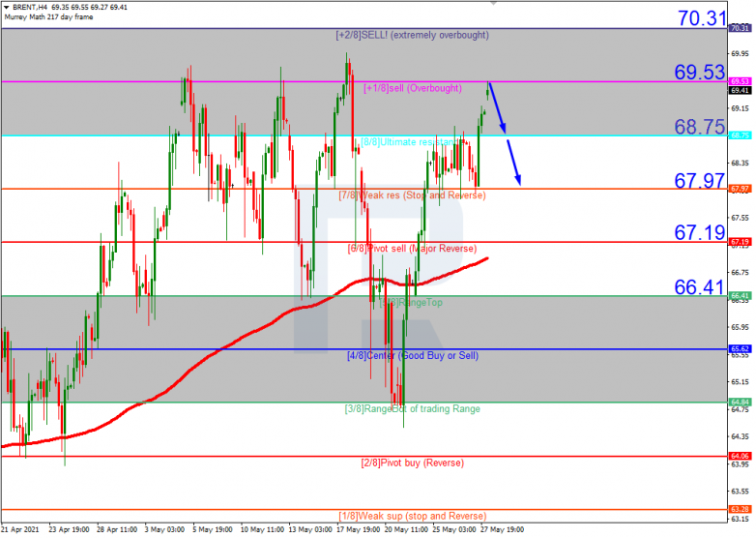Screen dimensions: 756x538
Task: Click the 17 May 19:00 time label
Action: click(x=359, y=529)
